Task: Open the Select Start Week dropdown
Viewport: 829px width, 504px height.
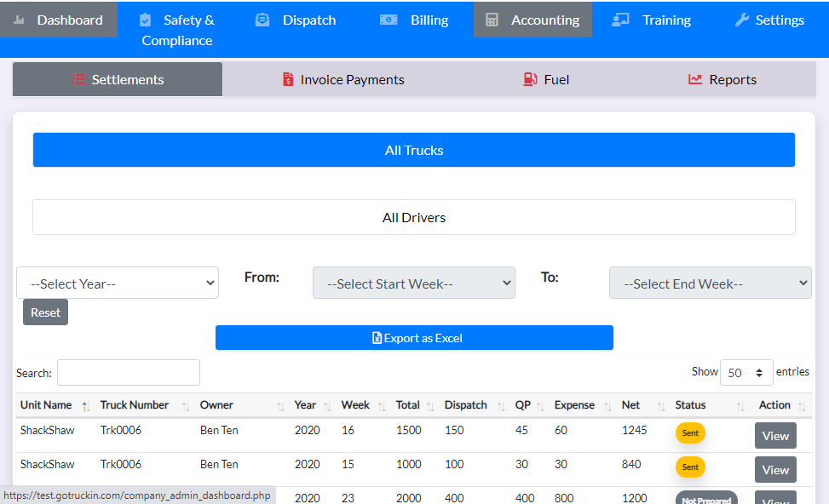Action: click(x=413, y=283)
